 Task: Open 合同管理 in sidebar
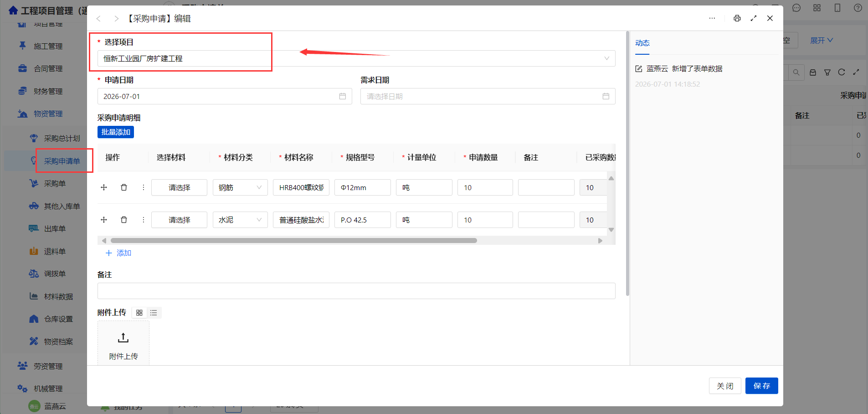48,68
